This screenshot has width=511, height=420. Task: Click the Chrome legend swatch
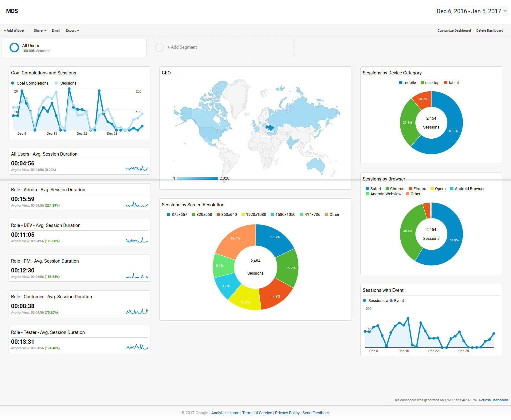(387, 188)
